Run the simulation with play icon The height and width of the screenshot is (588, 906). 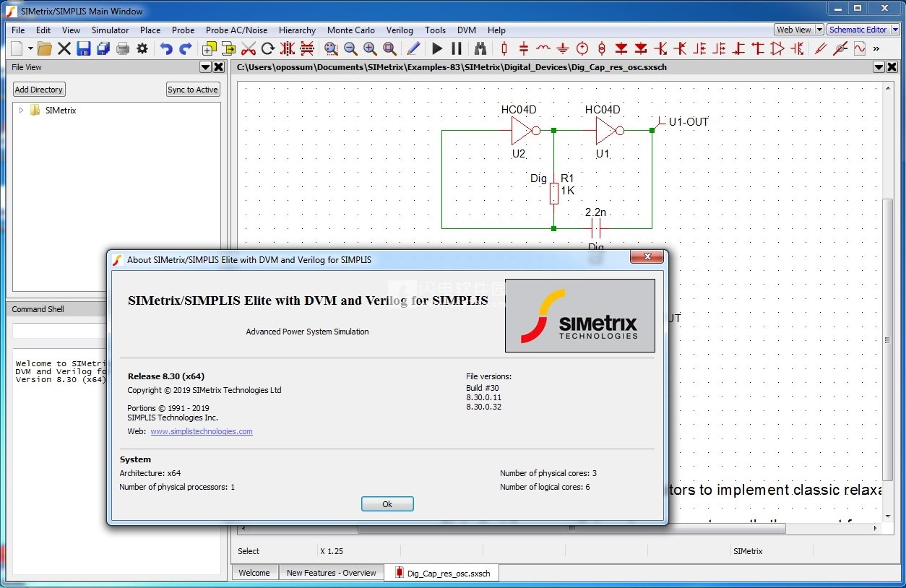[x=437, y=48]
